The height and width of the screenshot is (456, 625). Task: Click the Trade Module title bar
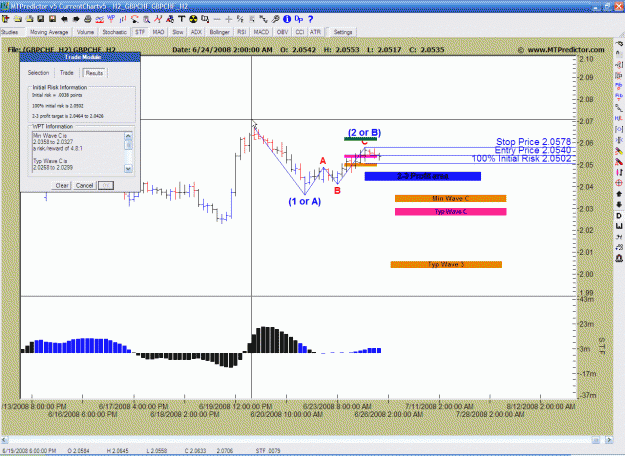pos(80,57)
